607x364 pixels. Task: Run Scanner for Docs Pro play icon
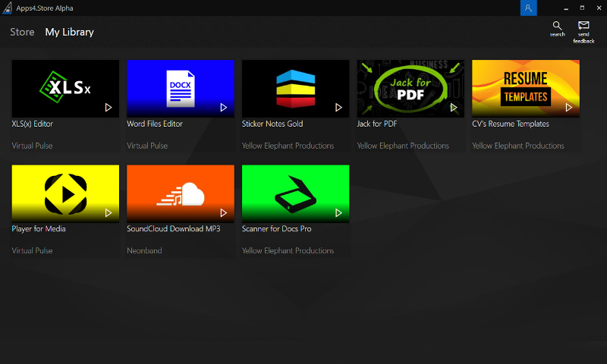[x=338, y=213]
